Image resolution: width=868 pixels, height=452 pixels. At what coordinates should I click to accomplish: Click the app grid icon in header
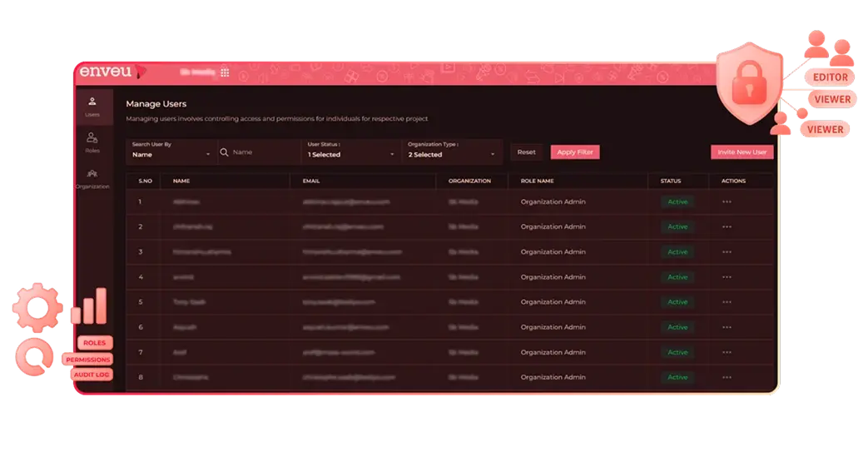[x=225, y=72]
